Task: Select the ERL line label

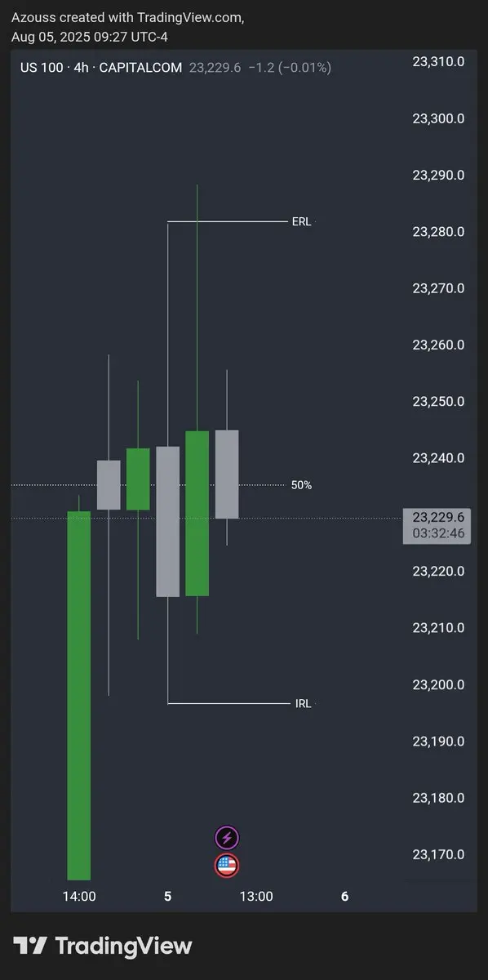Action: pos(301,221)
